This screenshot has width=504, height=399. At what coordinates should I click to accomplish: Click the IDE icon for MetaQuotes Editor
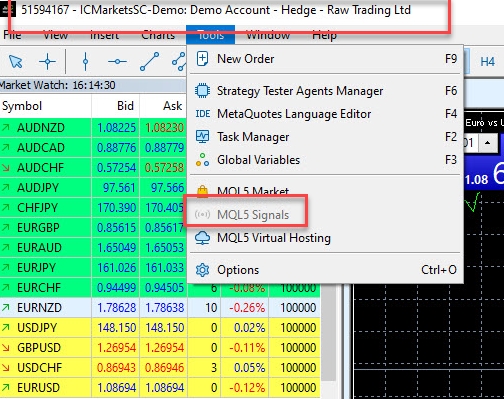tap(203, 114)
